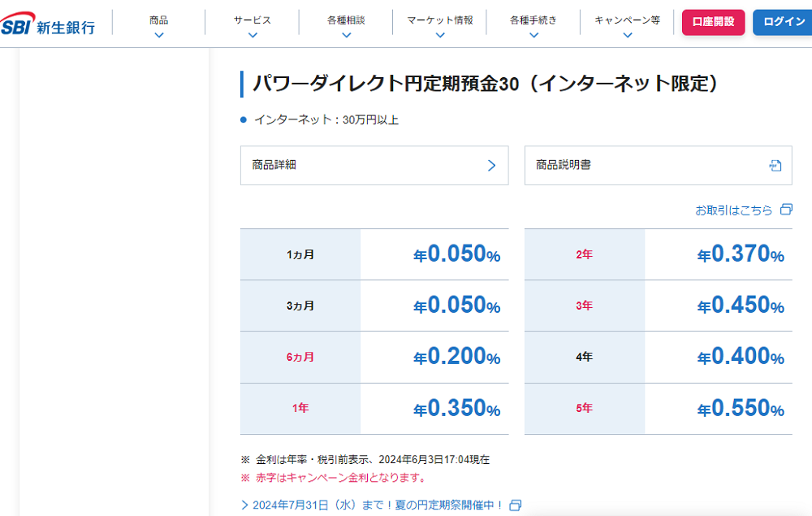Click the red 口座開設 button
Image resolution: width=812 pixels, height=516 pixels.
713,22
